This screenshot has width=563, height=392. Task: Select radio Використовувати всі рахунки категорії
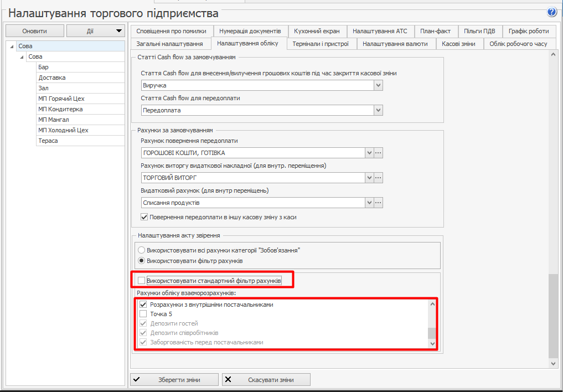tap(142, 250)
